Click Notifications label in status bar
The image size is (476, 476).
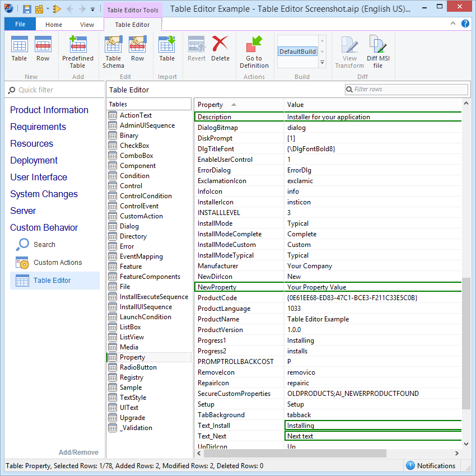coord(436,466)
